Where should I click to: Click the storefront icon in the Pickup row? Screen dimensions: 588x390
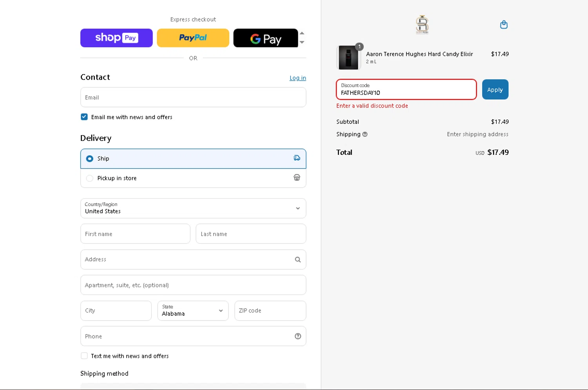(297, 178)
